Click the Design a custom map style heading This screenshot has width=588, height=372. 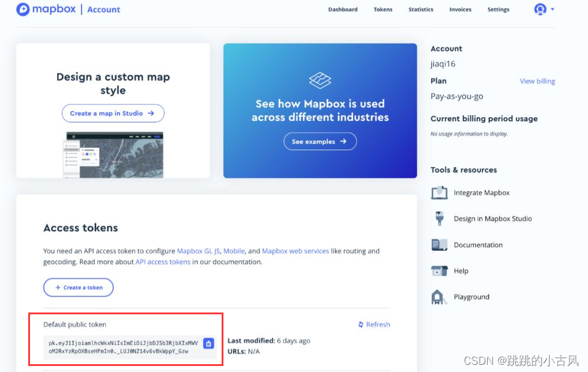tap(113, 84)
